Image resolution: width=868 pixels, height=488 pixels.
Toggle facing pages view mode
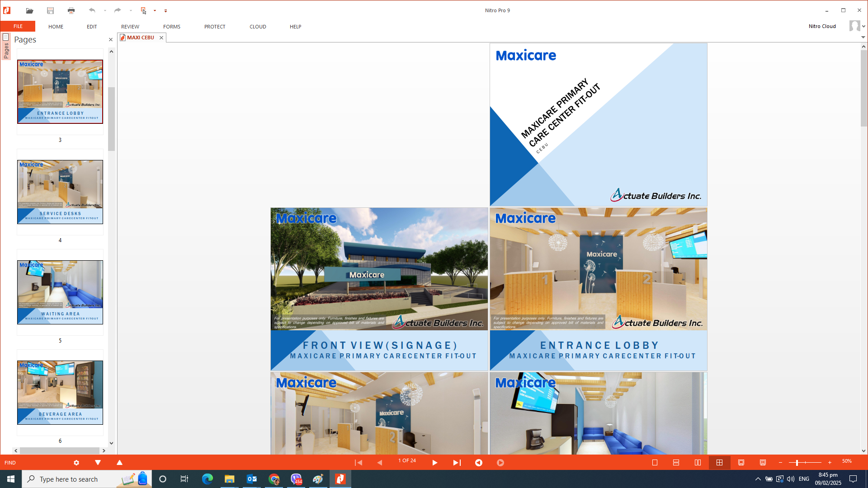click(698, 463)
